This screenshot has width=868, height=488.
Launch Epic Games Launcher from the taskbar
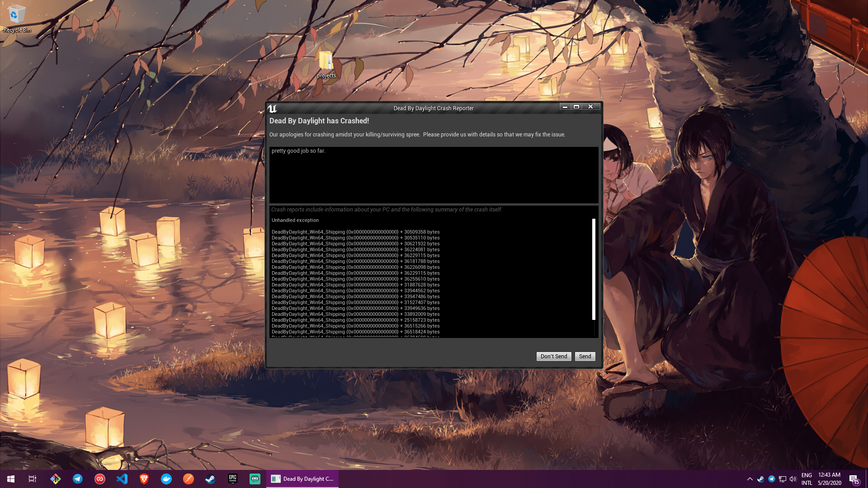click(233, 479)
